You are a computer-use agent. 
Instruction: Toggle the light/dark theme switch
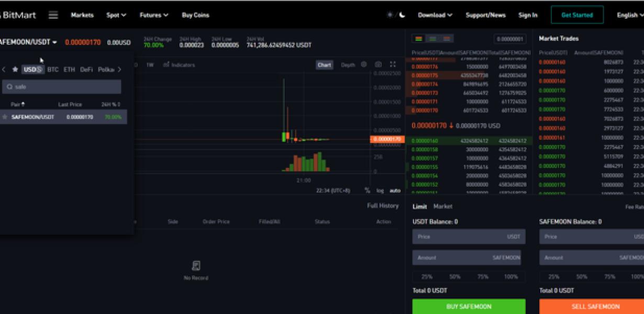[396, 15]
